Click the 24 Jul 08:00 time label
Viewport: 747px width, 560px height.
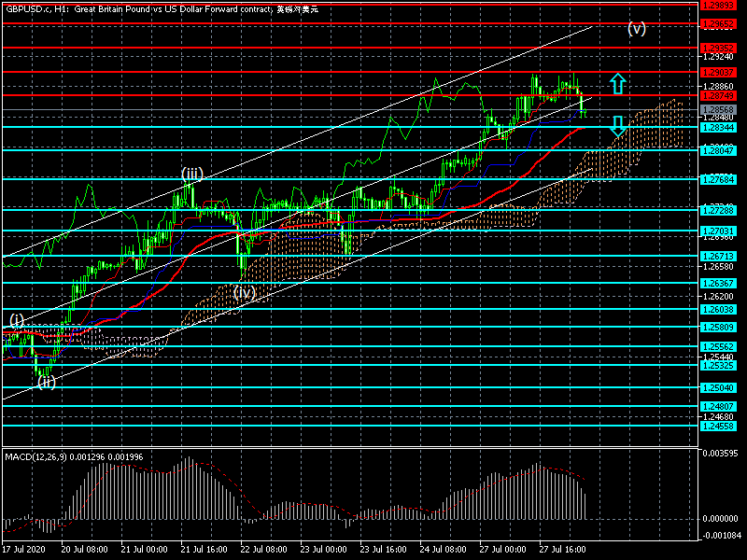point(444,550)
